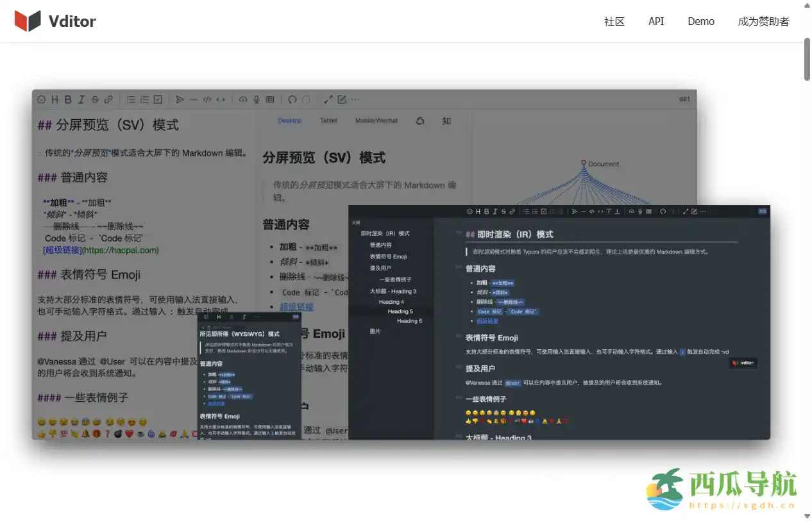Toggle the heading format icon
The width and height of the screenshot is (812, 521).
(x=56, y=99)
